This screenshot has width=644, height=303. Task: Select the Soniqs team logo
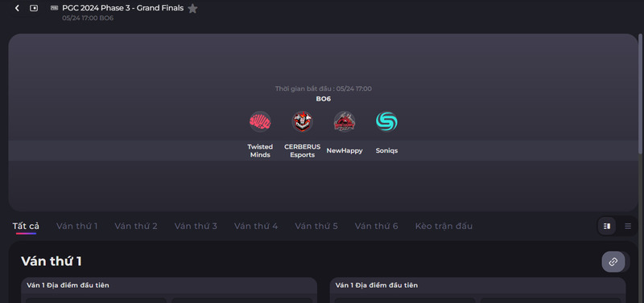386,122
